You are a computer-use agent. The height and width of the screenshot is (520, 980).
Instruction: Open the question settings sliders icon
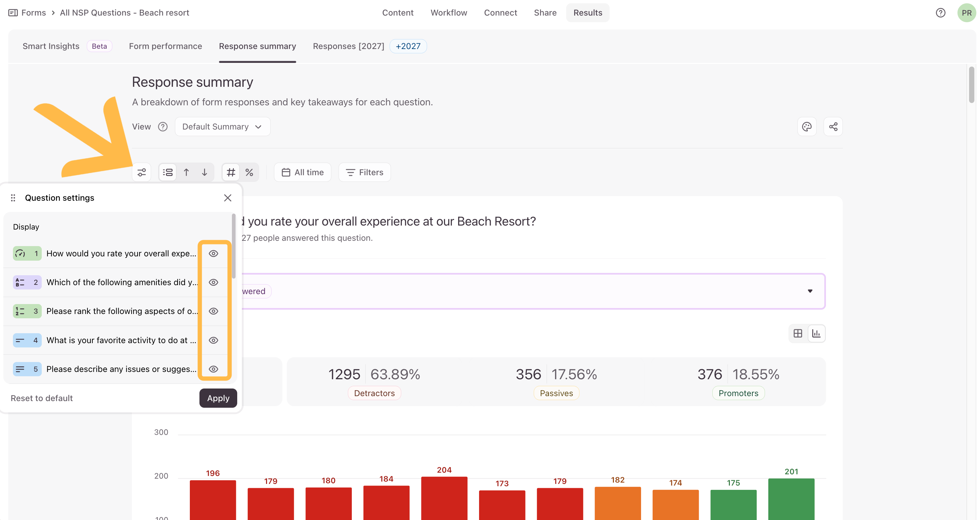click(141, 172)
